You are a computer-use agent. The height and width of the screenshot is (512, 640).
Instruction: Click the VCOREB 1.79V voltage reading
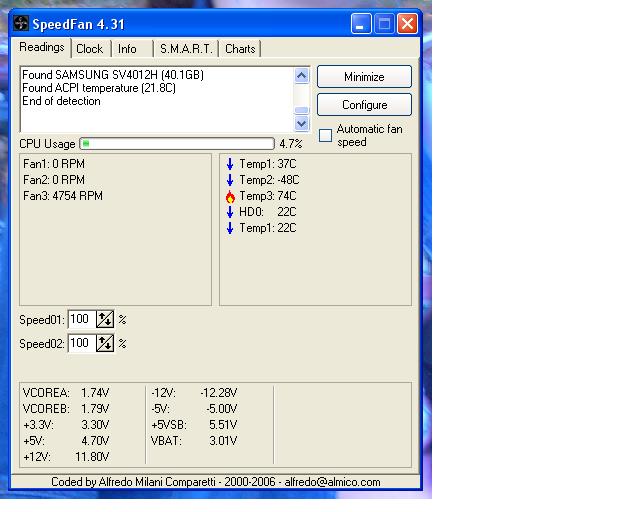coord(66,409)
